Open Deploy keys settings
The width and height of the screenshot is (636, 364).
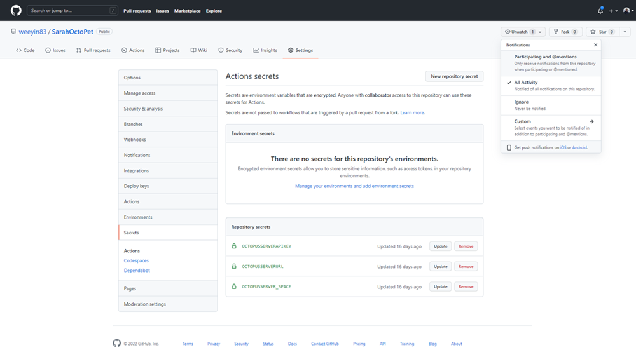tap(168, 186)
